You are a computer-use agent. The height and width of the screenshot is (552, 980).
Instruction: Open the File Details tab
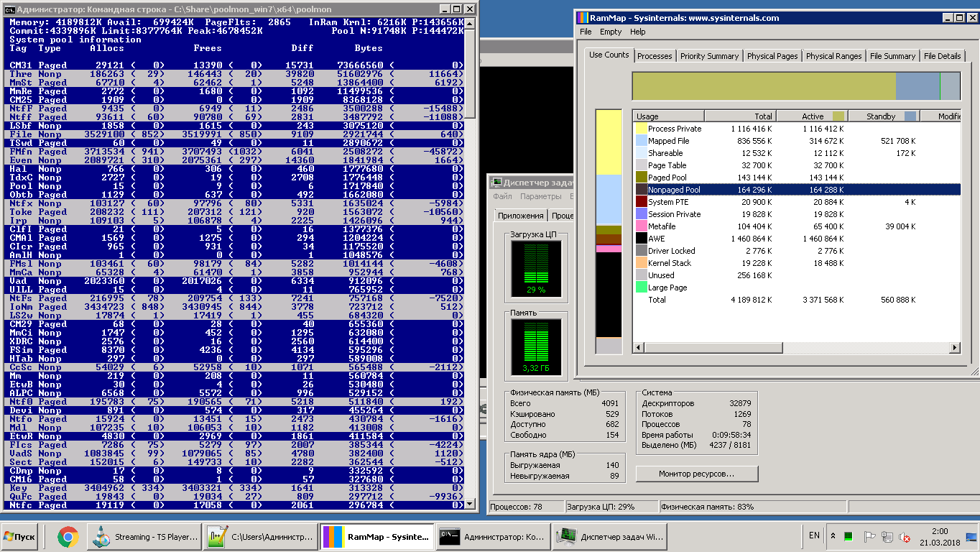(x=942, y=56)
